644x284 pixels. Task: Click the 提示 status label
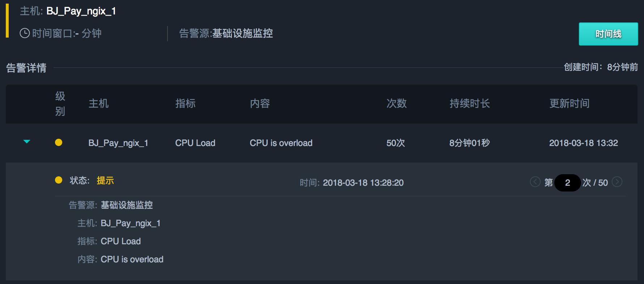(x=105, y=181)
